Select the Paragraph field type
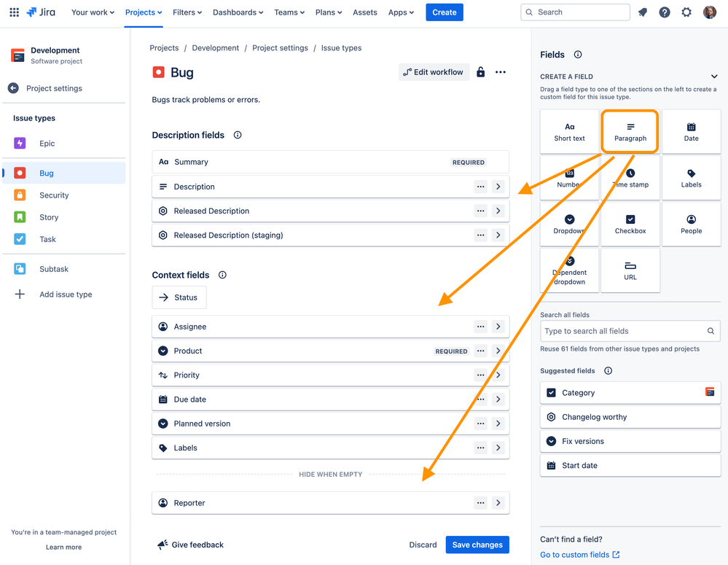This screenshot has width=728, height=565. point(630,131)
